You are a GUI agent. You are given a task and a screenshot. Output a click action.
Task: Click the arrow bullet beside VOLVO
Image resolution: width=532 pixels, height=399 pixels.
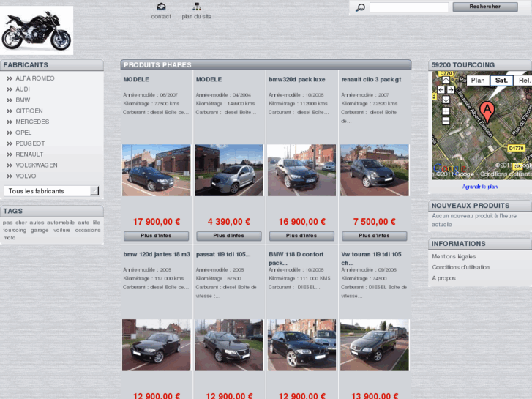point(10,176)
